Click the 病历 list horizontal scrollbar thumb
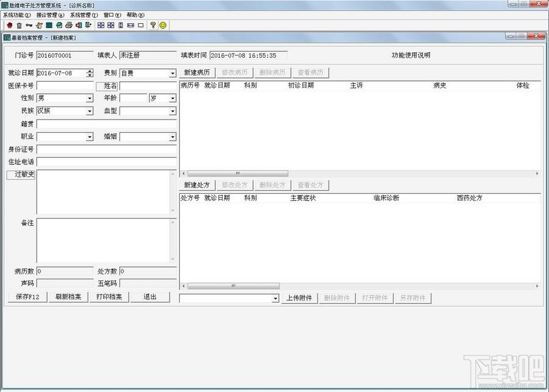 point(238,173)
